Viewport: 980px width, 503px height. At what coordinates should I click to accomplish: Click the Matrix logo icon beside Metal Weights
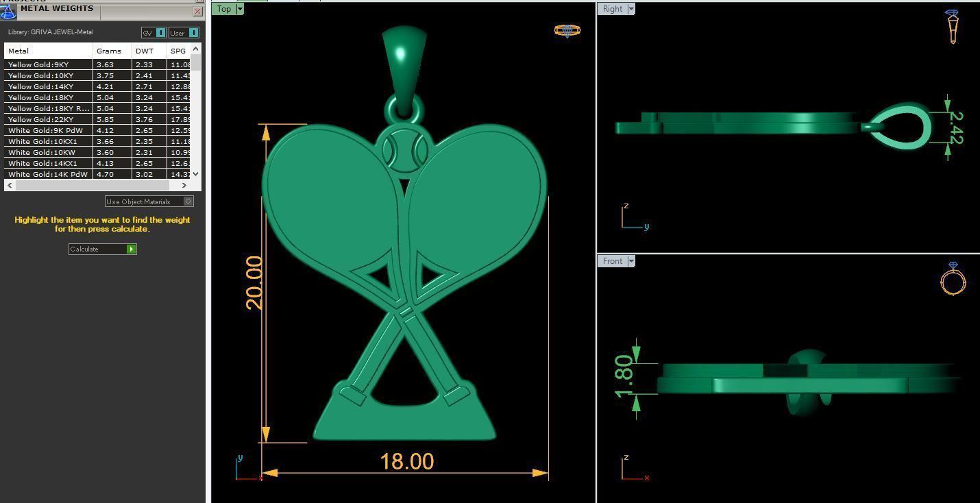click(x=8, y=11)
